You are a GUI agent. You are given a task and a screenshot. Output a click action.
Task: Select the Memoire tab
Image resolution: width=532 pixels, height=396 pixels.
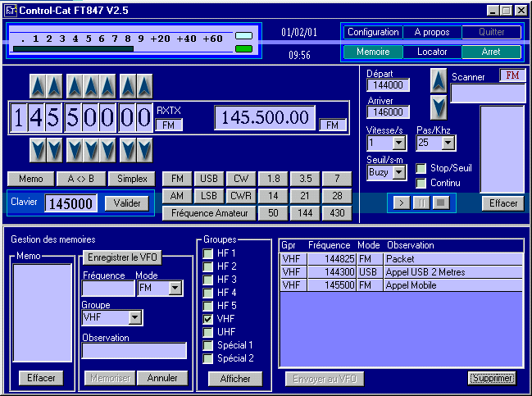[373, 52]
